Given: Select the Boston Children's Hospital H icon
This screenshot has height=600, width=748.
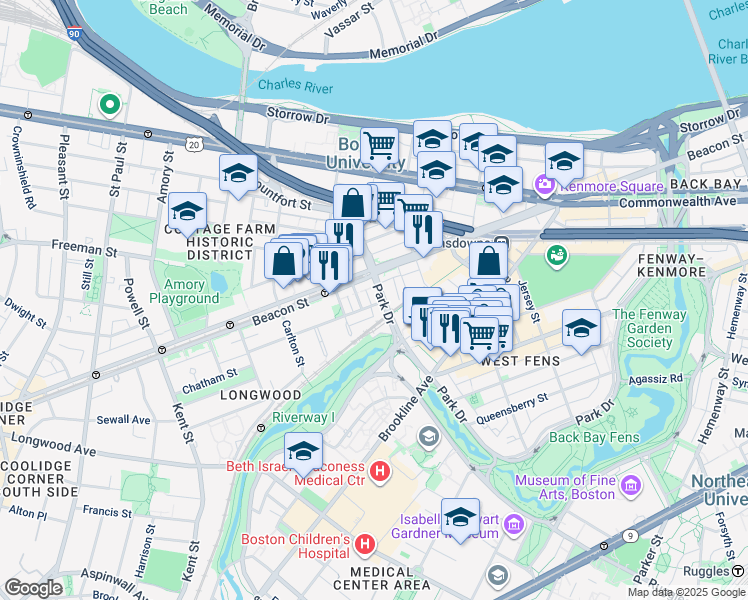Looking at the screenshot, I should pyautogui.click(x=365, y=544).
